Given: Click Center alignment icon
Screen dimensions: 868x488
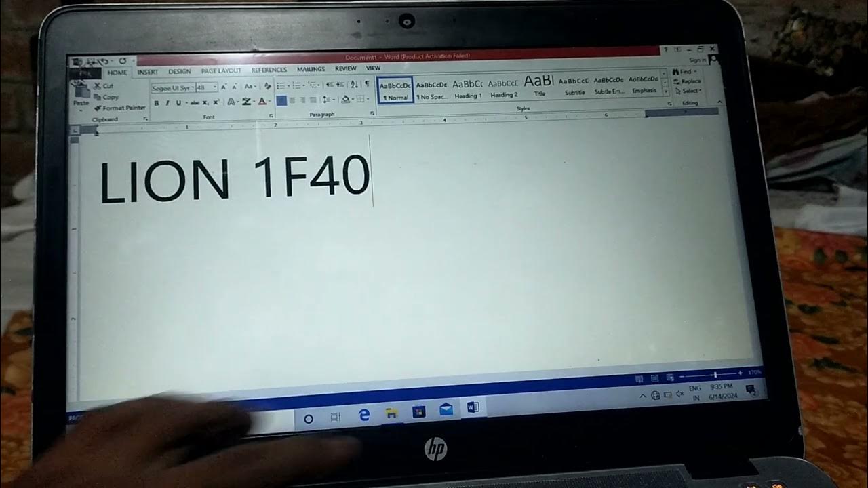Looking at the screenshot, I should [292, 100].
